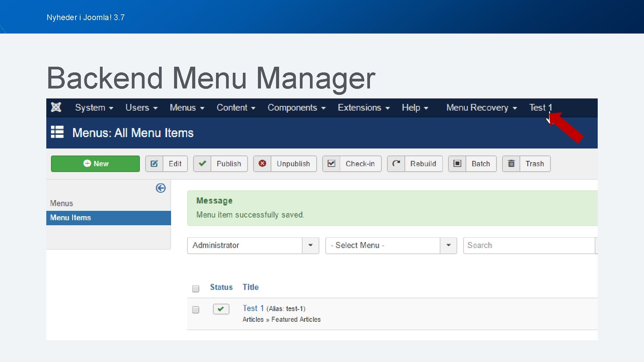The height and width of the screenshot is (362, 644).
Task: Open the Extensions menu
Action: click(364, 108)
